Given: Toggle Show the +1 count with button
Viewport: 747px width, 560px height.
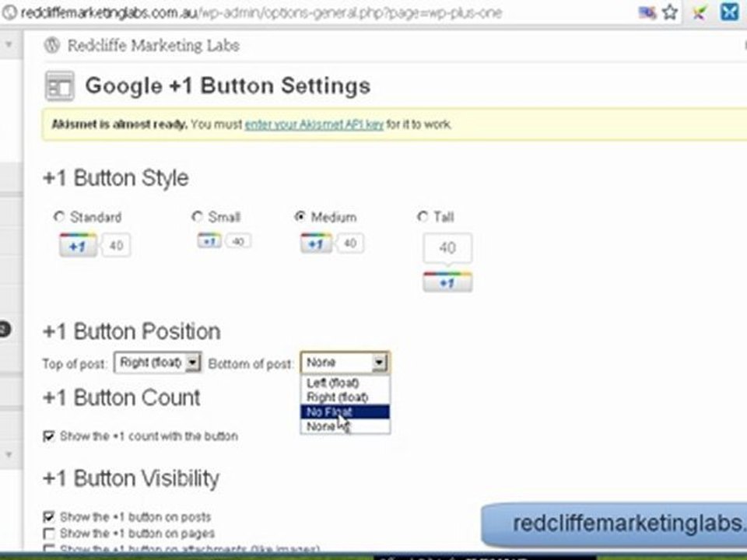Looking at the screenshot, I should pos(48,436).
